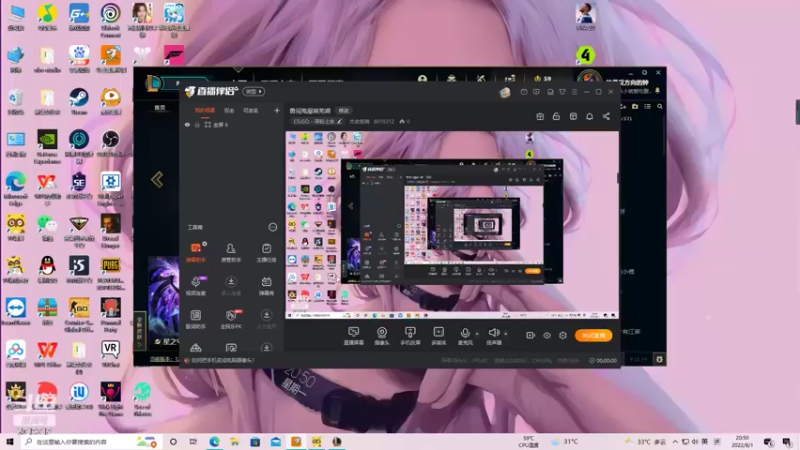Open the Wallpaper Engine desktop icon
This screenshot has height=450, width=800.
111,189
